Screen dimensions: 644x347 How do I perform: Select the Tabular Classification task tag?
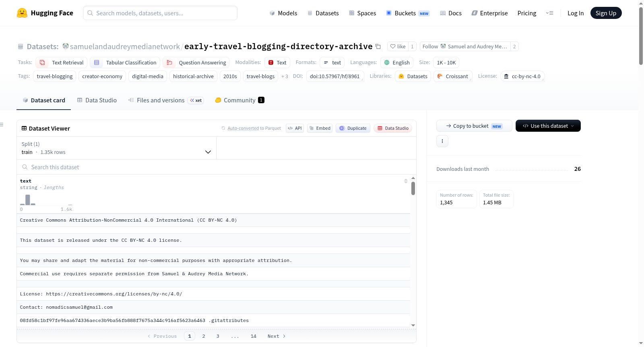(x=125, y=62)
